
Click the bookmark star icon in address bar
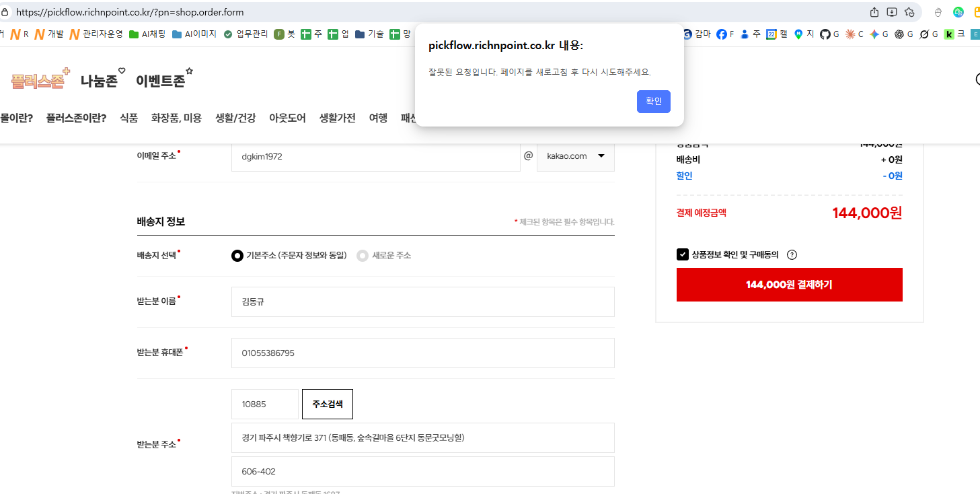tap(909, 12)
